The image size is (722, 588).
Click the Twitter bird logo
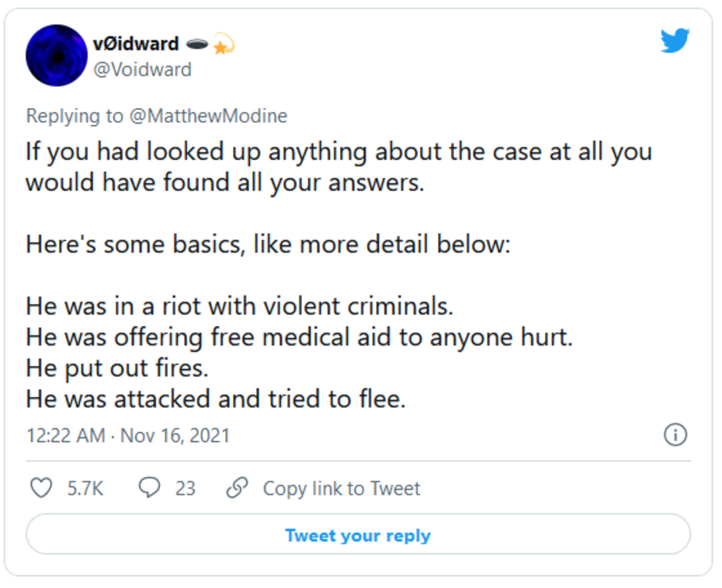(675, 40)
